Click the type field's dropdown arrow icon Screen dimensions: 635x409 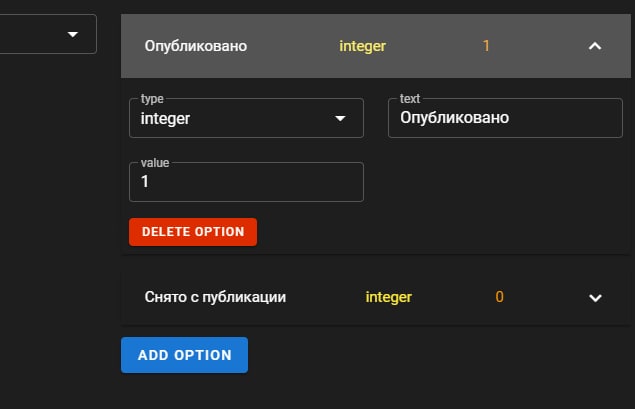tap(342, 119)
